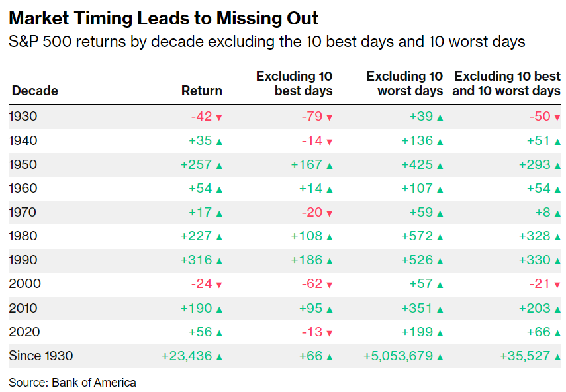Click the green up arrow next to +572
The image size is (566, 392).
coord(440,236)
